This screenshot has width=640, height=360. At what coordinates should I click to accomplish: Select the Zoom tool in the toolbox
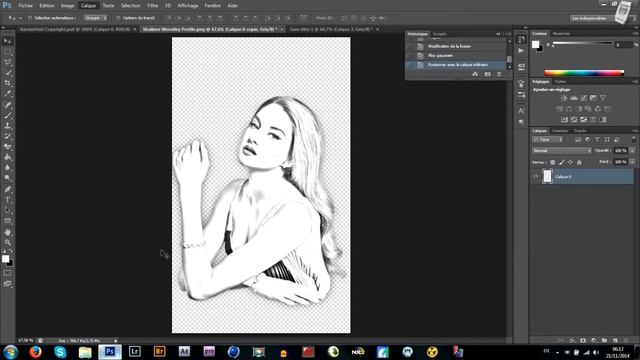[7, 242]
